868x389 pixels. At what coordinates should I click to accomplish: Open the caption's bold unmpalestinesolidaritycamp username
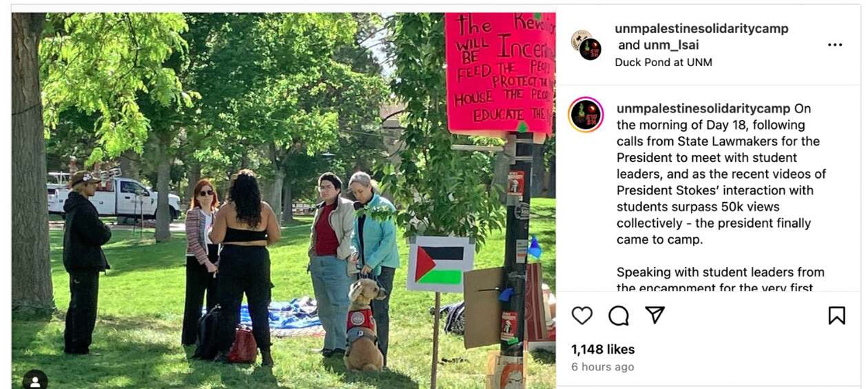point(703,108)
